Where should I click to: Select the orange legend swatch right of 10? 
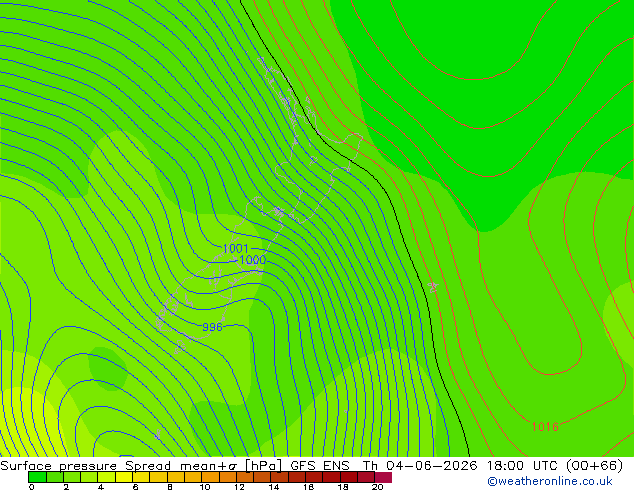point(210,477)
